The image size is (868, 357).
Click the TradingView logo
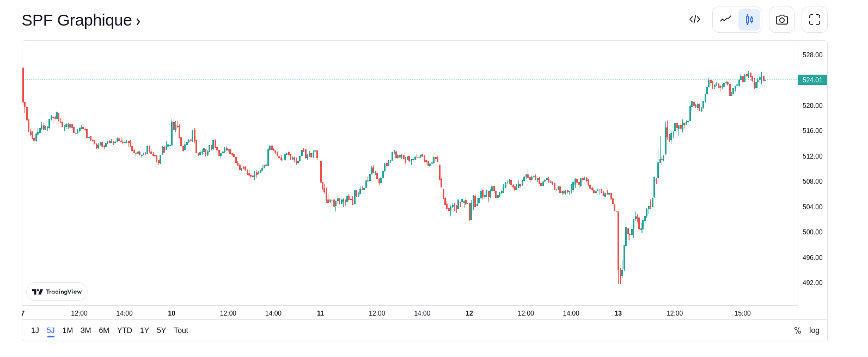57,292
